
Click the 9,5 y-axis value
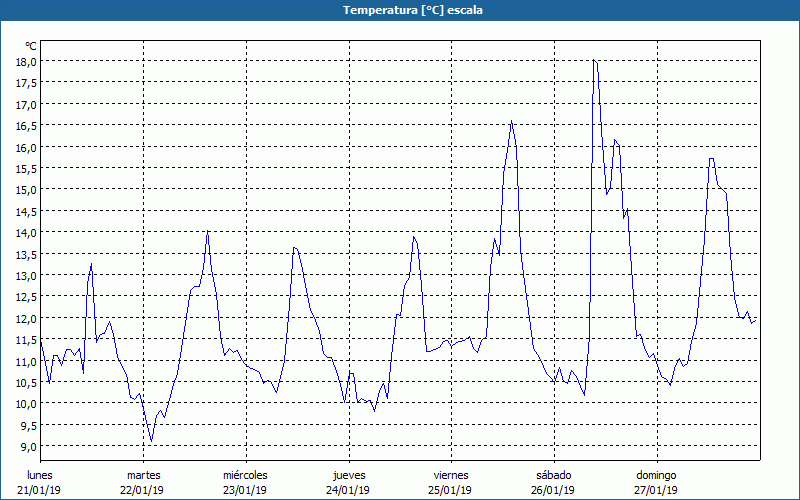[x=29, y=424]
